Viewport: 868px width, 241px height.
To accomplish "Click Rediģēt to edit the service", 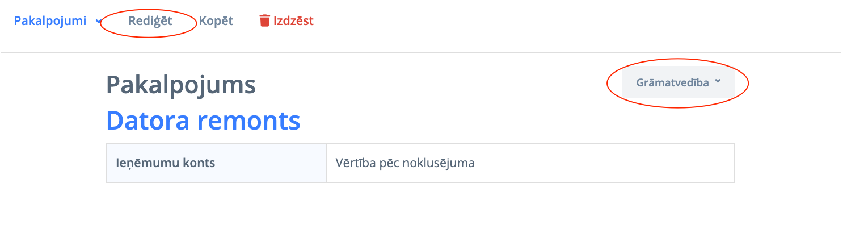I will pyautogui.click(x=150, y=21).
